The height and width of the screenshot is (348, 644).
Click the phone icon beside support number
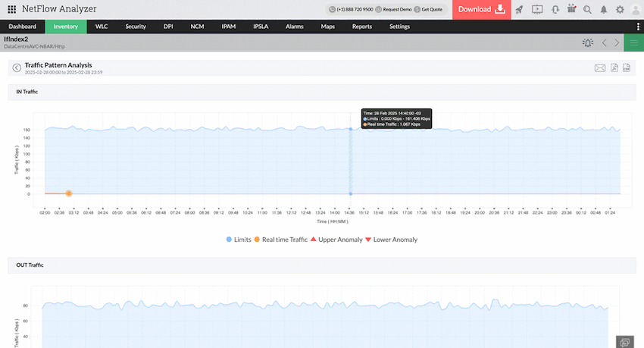click(333, 9)
